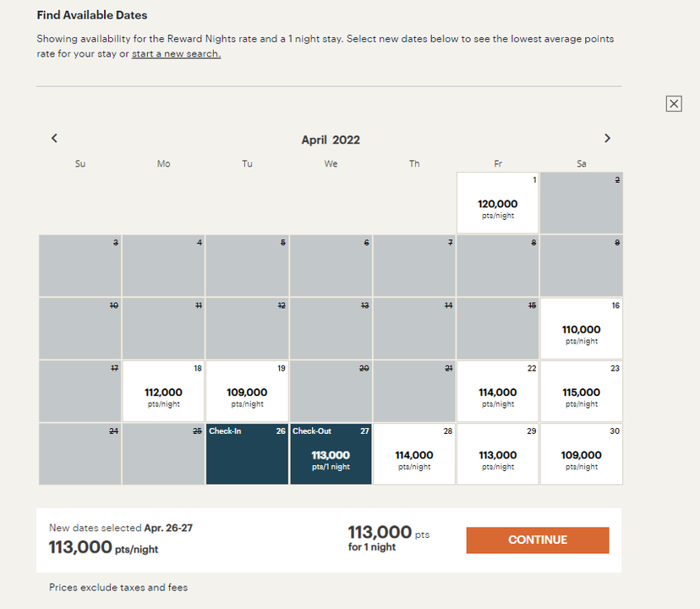Navigate to May using right arrow

tap(607, 138)
